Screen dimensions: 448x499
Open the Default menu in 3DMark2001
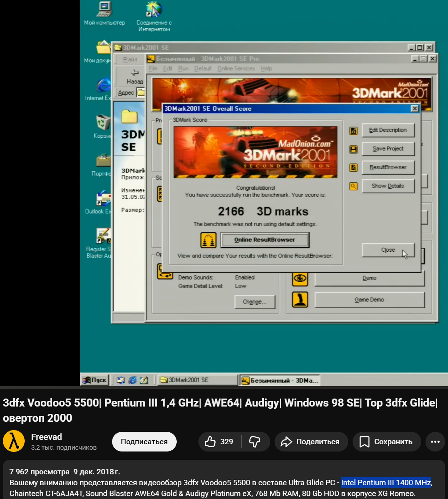coord(203,69)
